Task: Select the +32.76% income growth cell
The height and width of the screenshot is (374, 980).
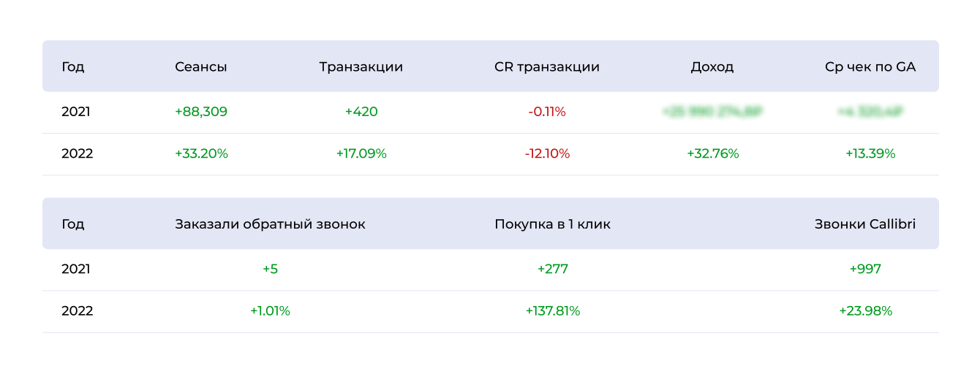Action: 712,154
